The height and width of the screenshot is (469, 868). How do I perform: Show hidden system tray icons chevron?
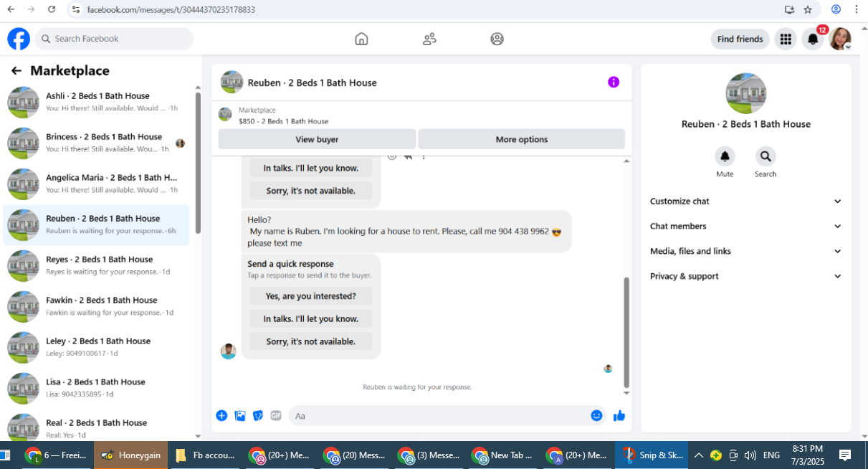click(x=699, y=455)
